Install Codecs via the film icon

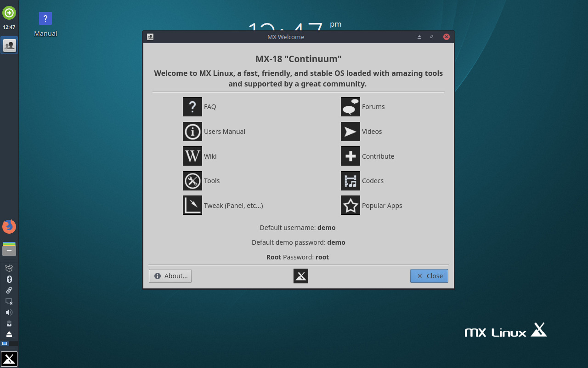[351, 181]
